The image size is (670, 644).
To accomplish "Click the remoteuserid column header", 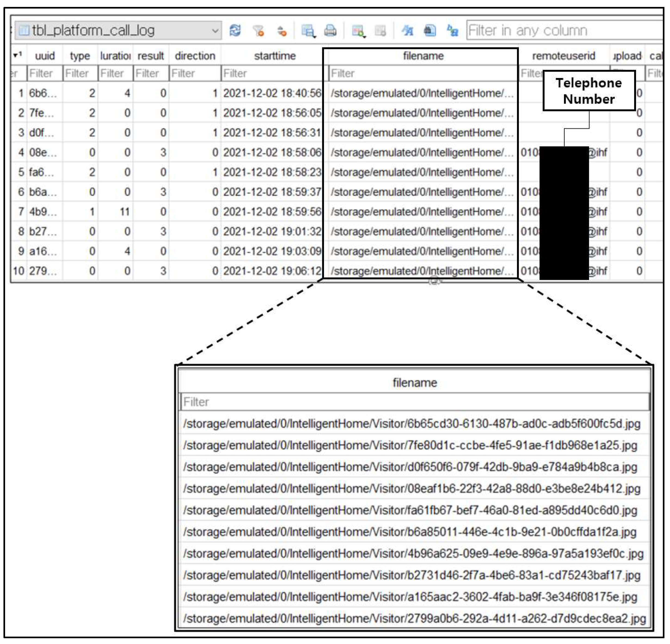I will [x=563, y=56].
